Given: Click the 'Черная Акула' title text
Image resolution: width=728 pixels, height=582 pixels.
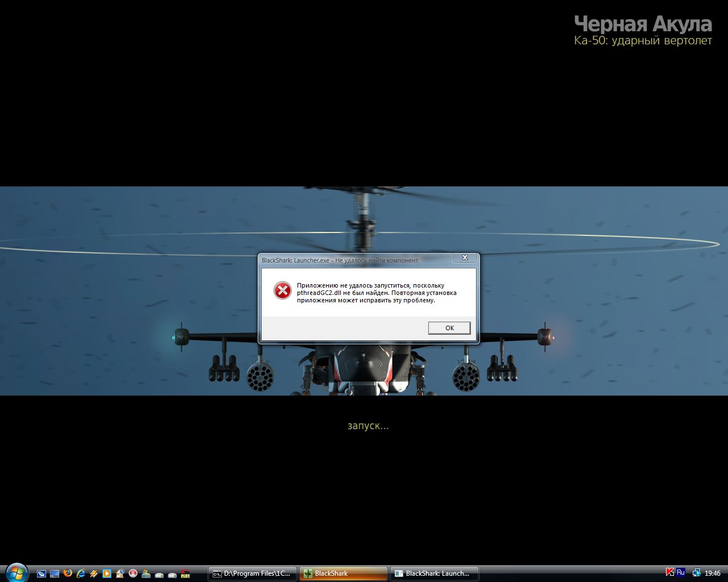Looking at the screenshot, I should coord(643,24).
